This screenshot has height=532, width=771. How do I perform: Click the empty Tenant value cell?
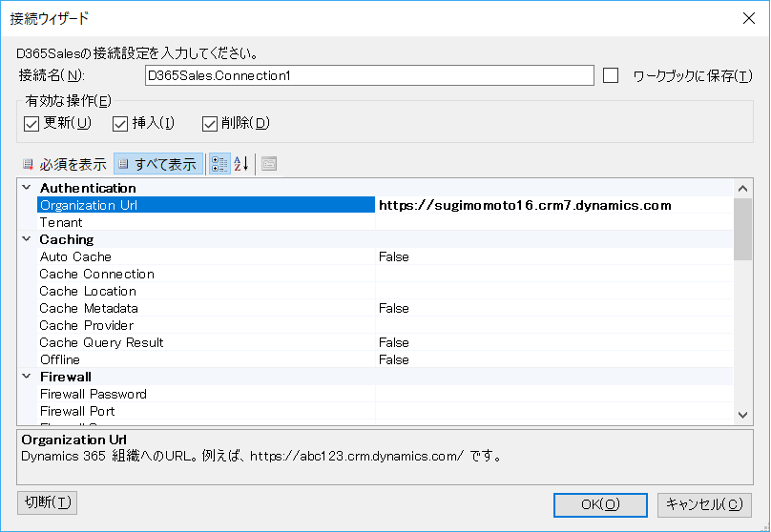[x=553, y=222]
